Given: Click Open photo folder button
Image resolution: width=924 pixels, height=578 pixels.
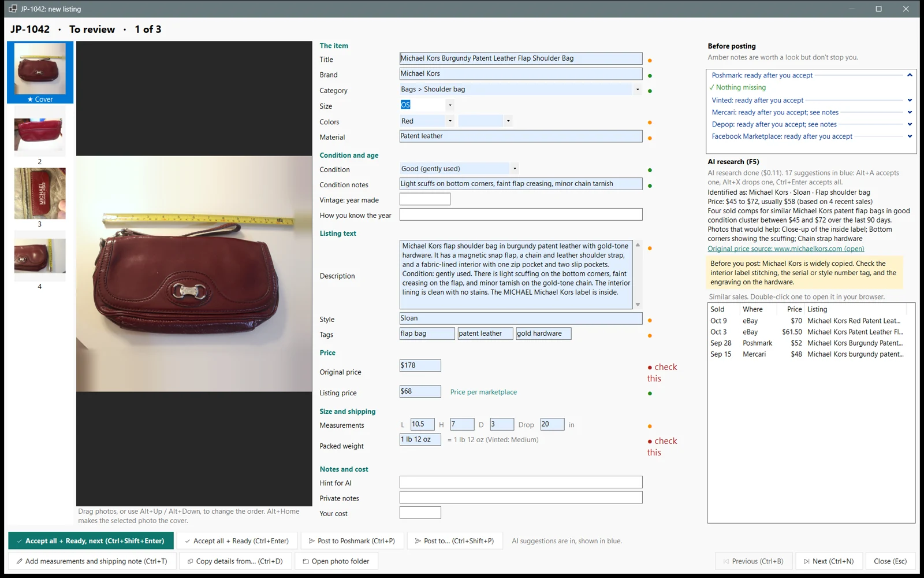Looking at the screenshot, I should coord(336,561).
